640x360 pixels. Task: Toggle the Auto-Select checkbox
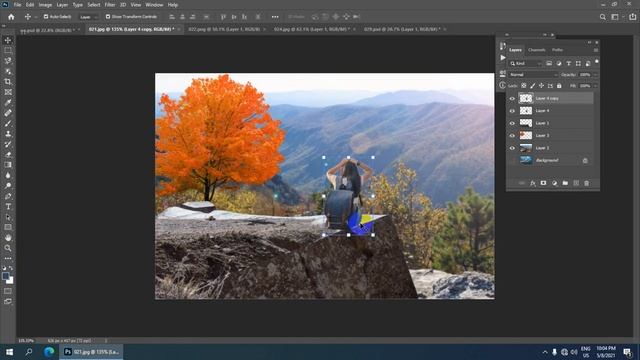[x=46, y=17]
